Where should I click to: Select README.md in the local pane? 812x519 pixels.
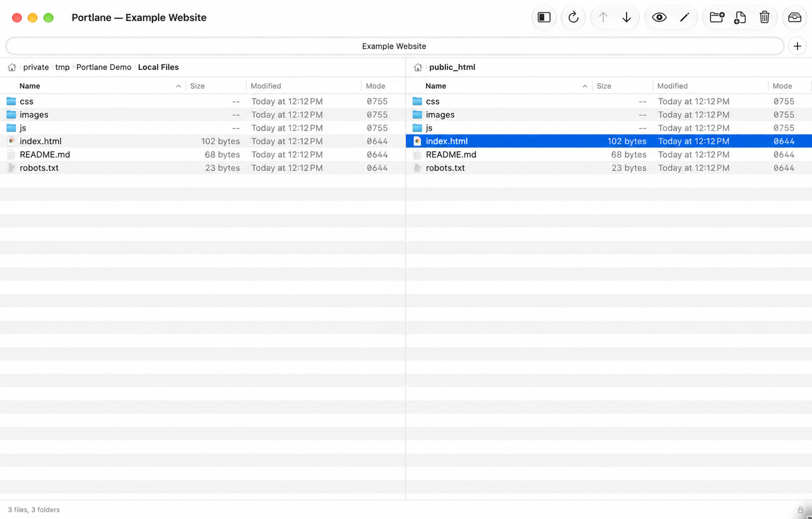point(202,155)
